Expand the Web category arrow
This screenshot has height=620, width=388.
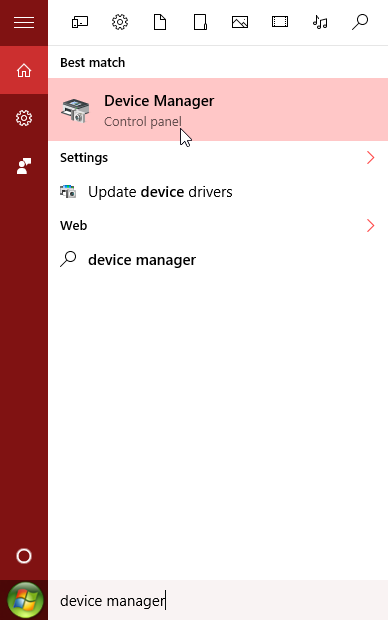coord(370,225)
